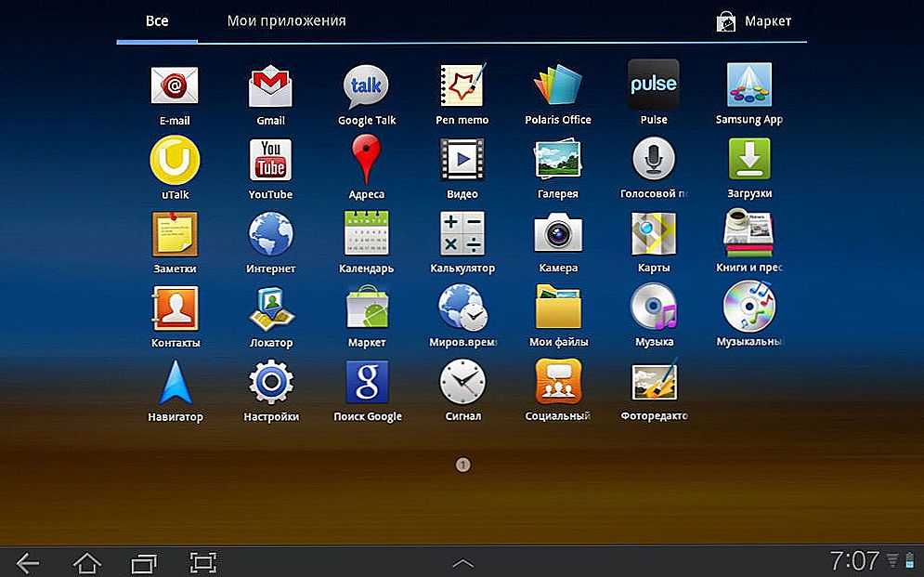Viewport: 924px width, 577px height.
Task: Start Голосовой поиск microphone app
Action: 653,159
